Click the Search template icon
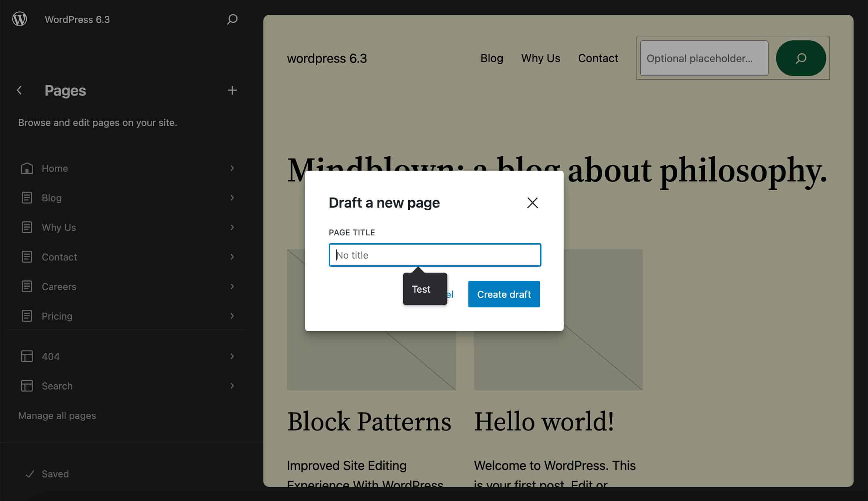Image resolution: width=868 pixels, height=501 pixels. [27, 386]
